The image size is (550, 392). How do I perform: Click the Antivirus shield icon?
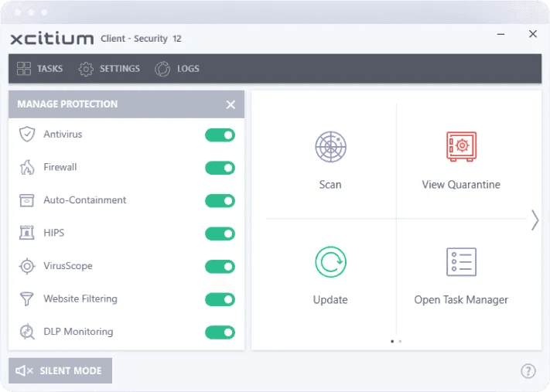point(27,134)
